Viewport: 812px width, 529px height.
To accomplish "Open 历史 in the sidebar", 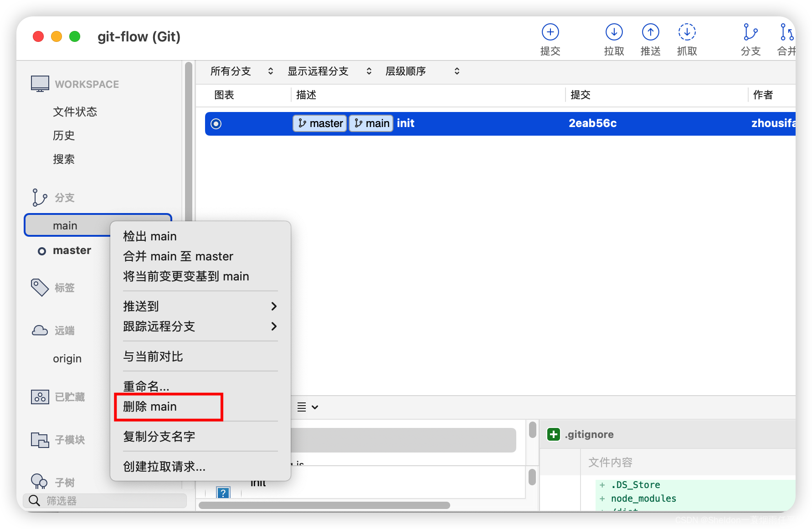I will (x=64, y=135).
